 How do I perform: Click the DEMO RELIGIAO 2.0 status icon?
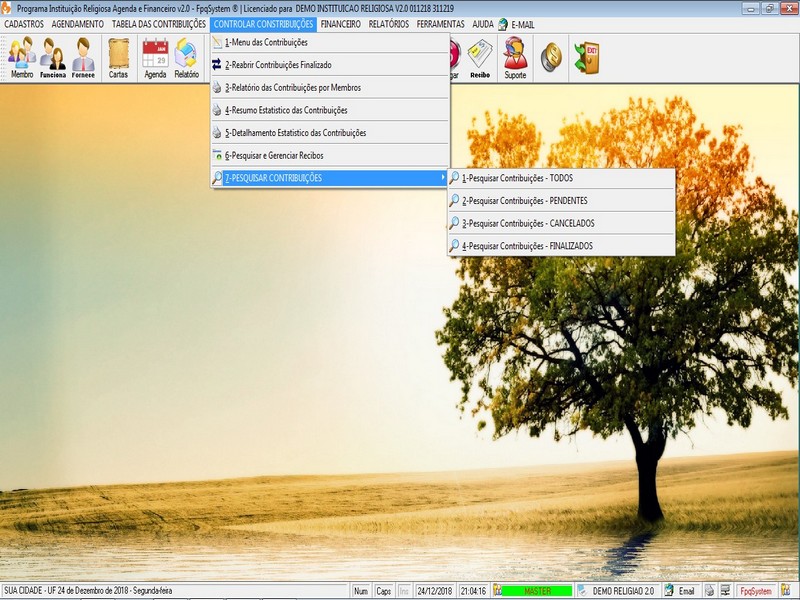[x=582, y=591]
